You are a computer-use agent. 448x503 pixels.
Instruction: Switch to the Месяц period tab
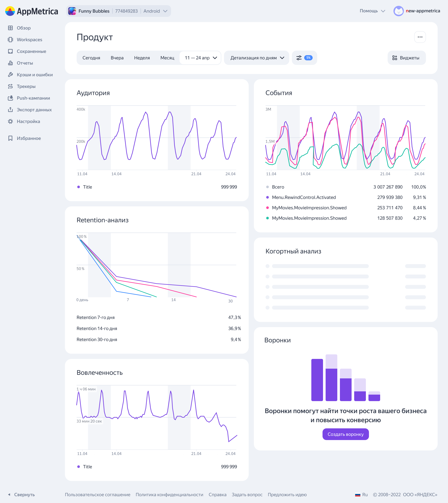pos(167,58)
